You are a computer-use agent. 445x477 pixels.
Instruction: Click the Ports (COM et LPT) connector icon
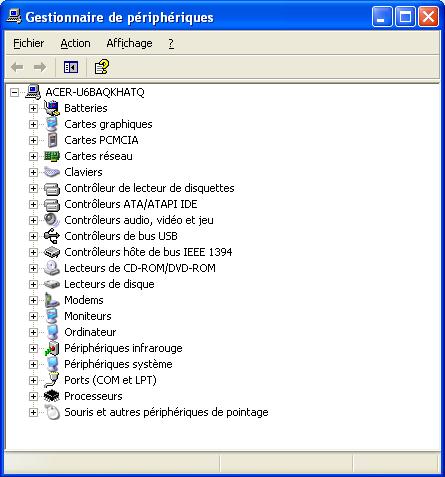click(x=52, y=380)
